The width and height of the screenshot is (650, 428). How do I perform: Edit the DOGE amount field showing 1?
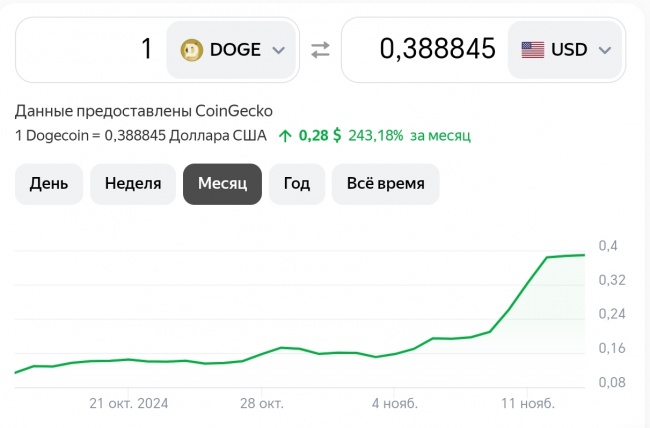point(91,50)
